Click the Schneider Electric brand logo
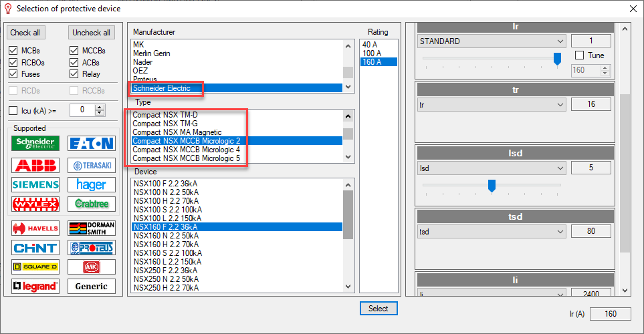644x334 pixels. click(x=35, y=143)
